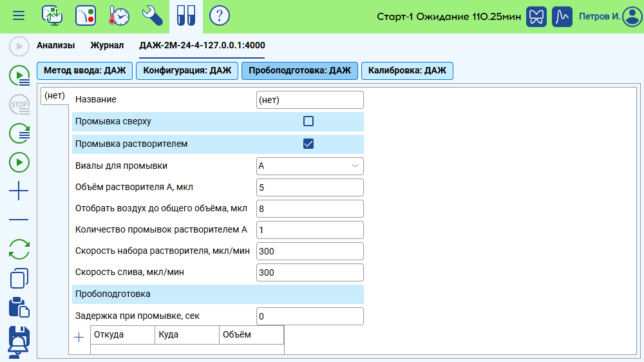Open Метод ввода: ДАЖ section

(84, 71)
